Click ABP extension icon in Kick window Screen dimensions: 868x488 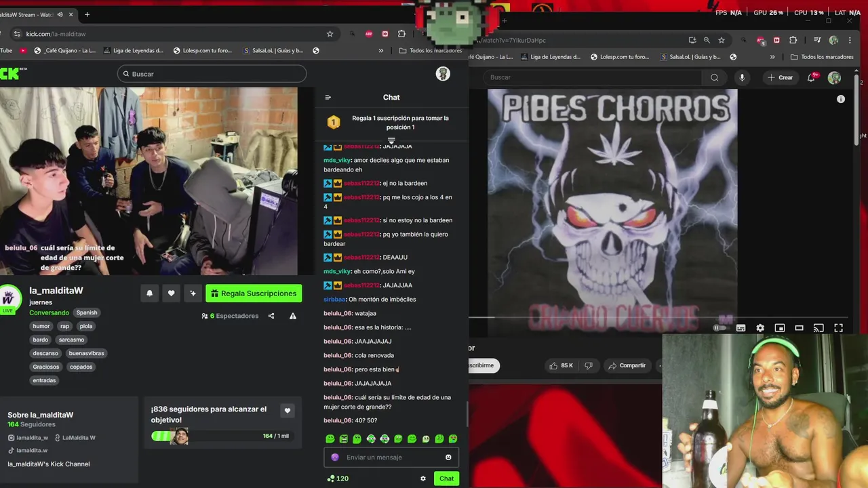(x=369, y=34)
